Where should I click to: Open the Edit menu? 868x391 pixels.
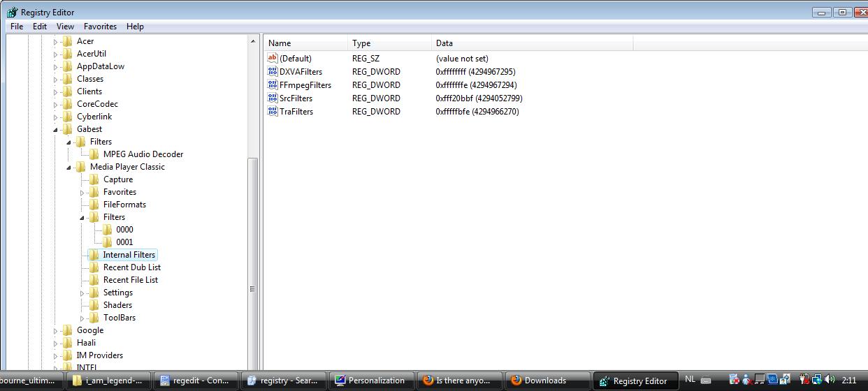pos(40,27)
